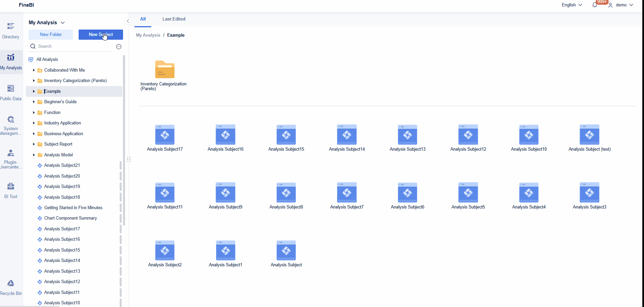This screenshot has width=644, height=307.
Task: Click the search magnifier icon
Action: point(33,46)
